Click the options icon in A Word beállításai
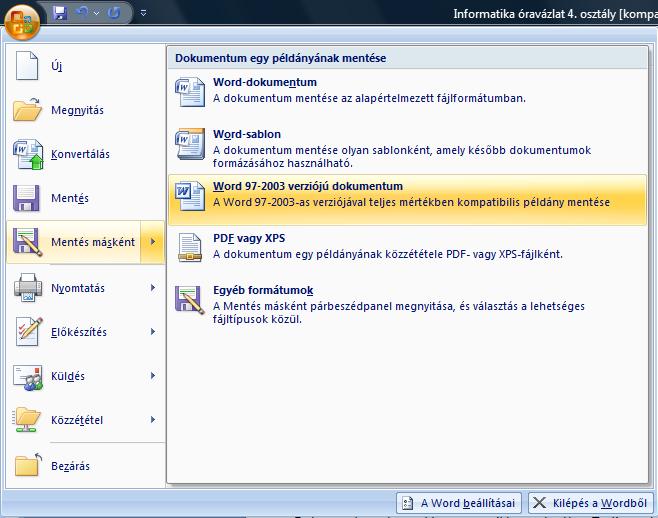The width and height of the screenshot is (658, 518). coord(407,503)
